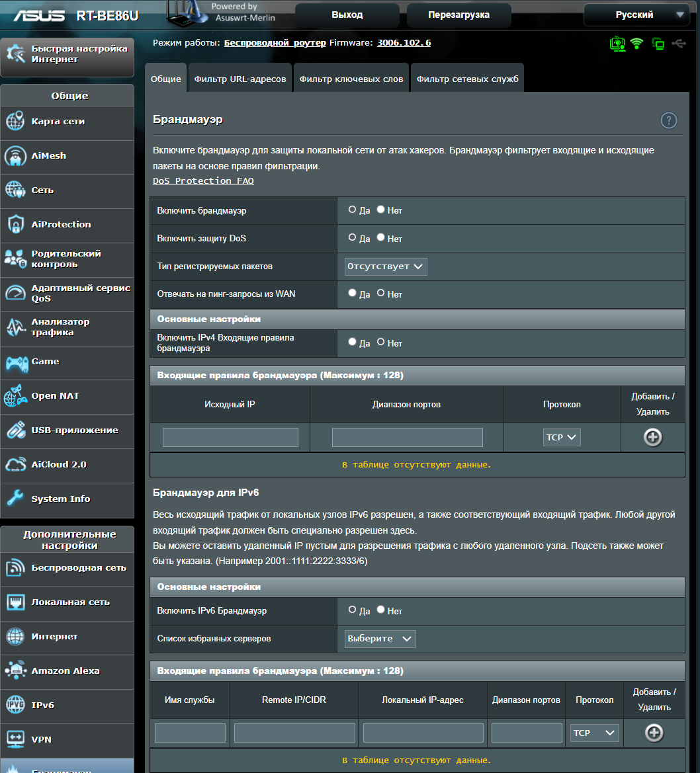700x773 pixels.
Task: Open IPv4 rule Протокол TCP dropdown
Action: tap(562, 437)
